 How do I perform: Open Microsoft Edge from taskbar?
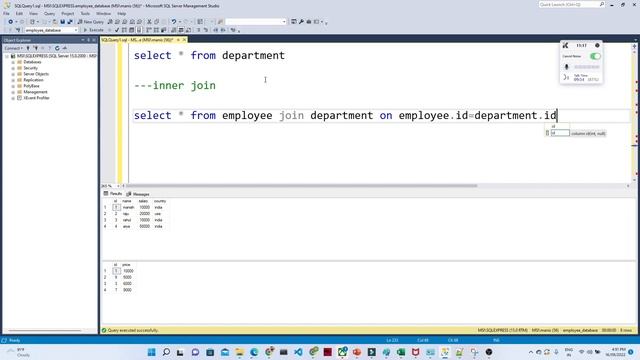[x=254, y=352]
